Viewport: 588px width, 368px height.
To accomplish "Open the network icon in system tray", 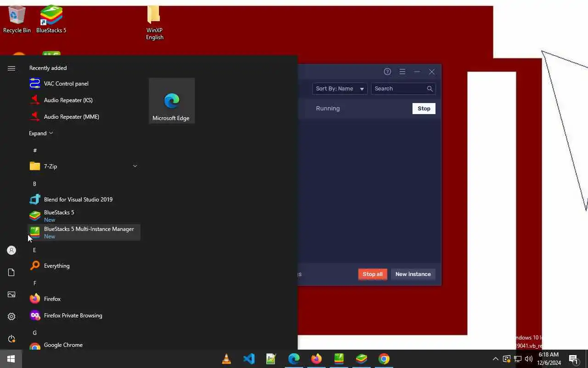I will click(518, 359).
